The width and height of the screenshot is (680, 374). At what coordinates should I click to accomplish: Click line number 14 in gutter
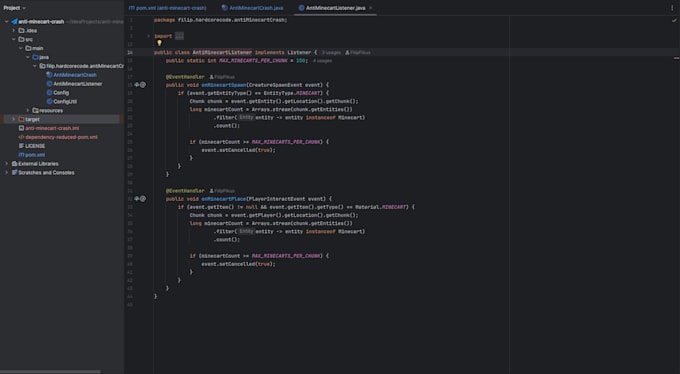130,52
